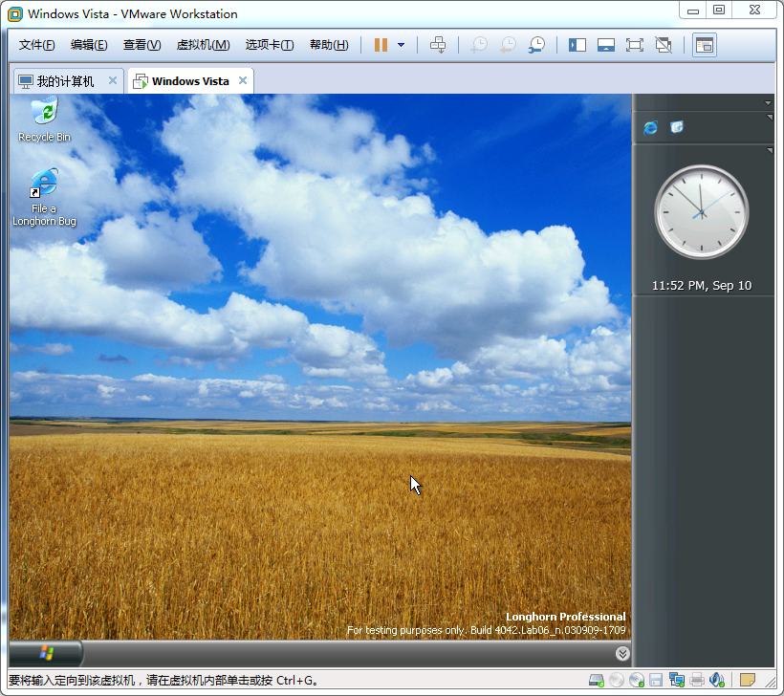784x696 pixels.
Task: Select the Recycle Bin desktop icon
Action: pyautogui.click(x=44, y=120)
